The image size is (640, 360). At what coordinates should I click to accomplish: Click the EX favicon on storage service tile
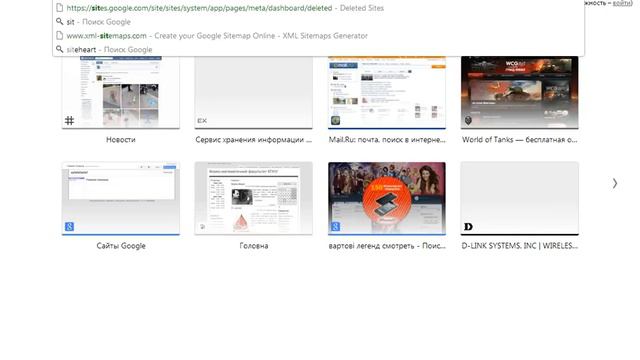tap(202, 121)
